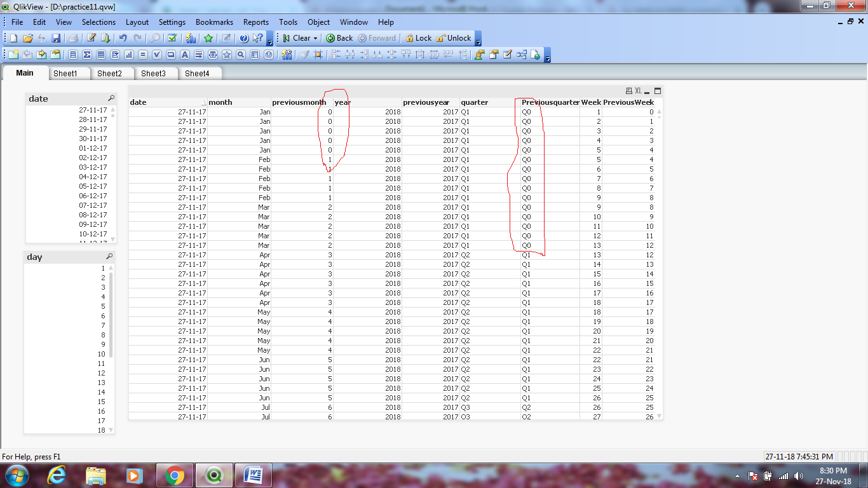Select 01-12-17 in the date list
Image resolution: width=868 pixels, height=488 pixels.
click(93, 148)
